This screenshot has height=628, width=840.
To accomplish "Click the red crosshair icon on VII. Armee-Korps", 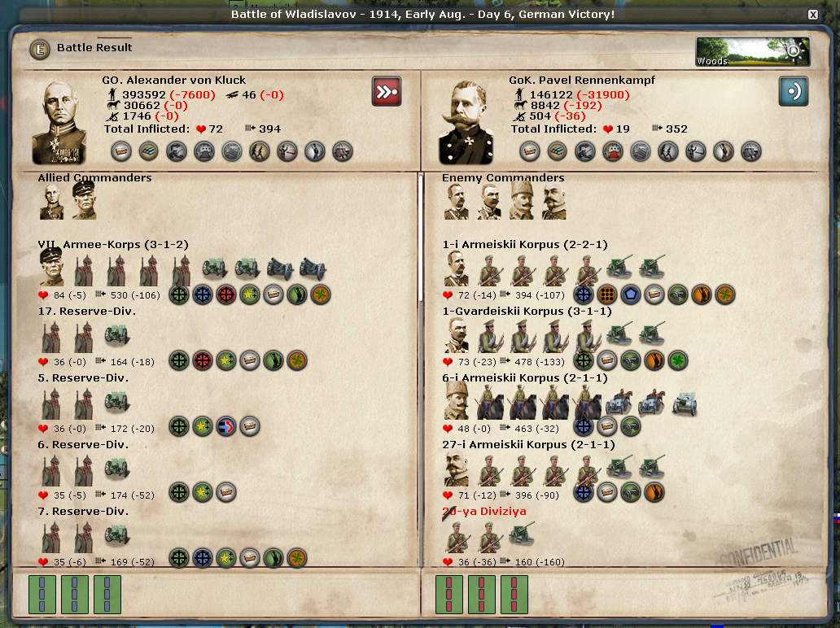I will point(226,294).
